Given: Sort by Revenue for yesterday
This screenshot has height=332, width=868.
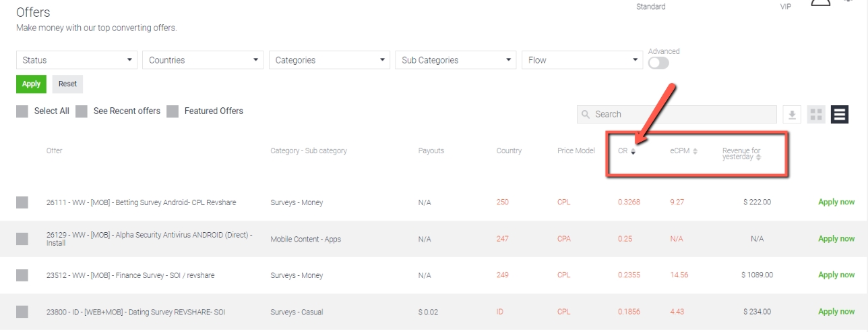Looking at the screenshot, I should 741,154.
